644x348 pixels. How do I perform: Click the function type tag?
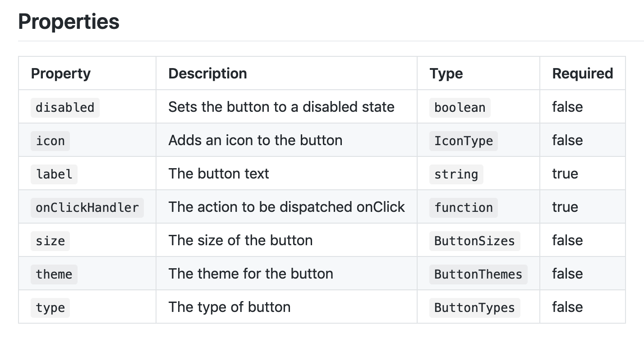point(463,208)
